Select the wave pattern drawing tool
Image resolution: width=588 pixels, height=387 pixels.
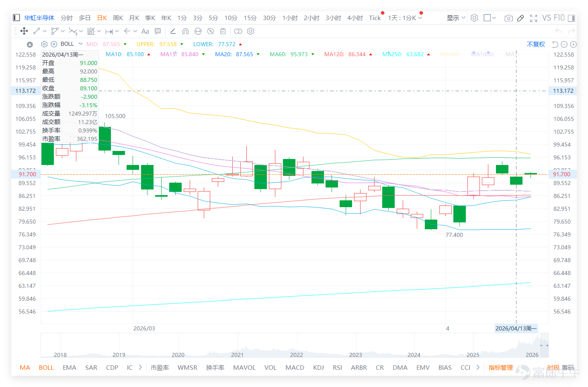tap(73, 31)
